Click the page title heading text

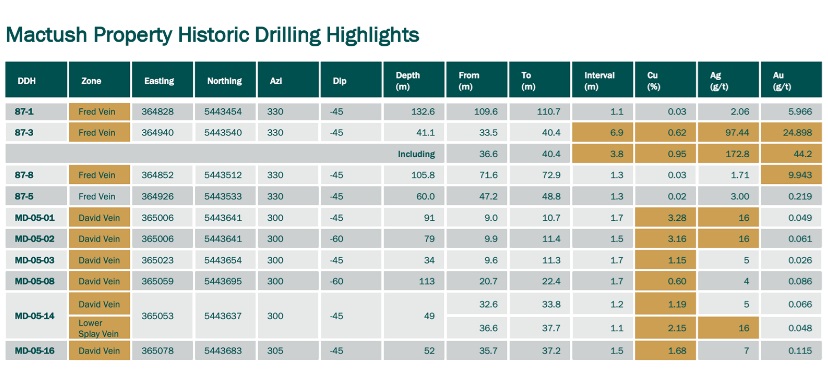pos(212,35)
